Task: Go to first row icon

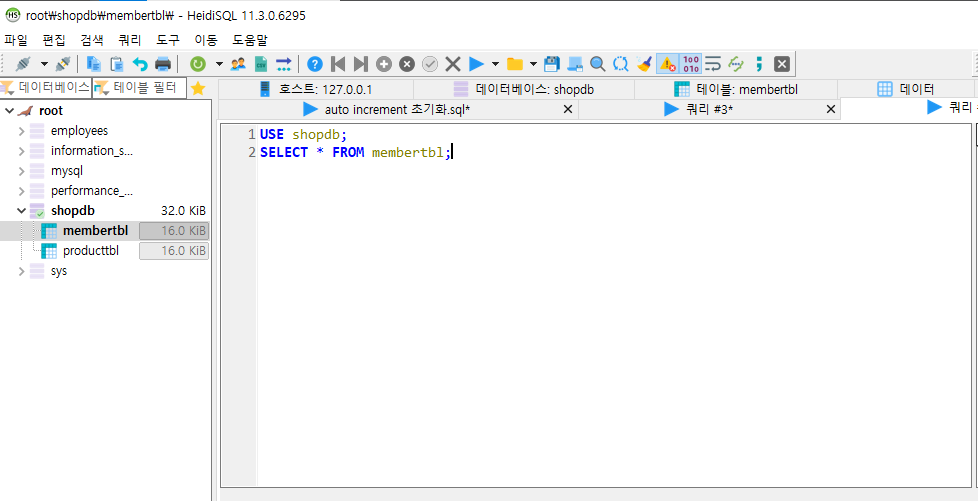Action: click(338, 64)
